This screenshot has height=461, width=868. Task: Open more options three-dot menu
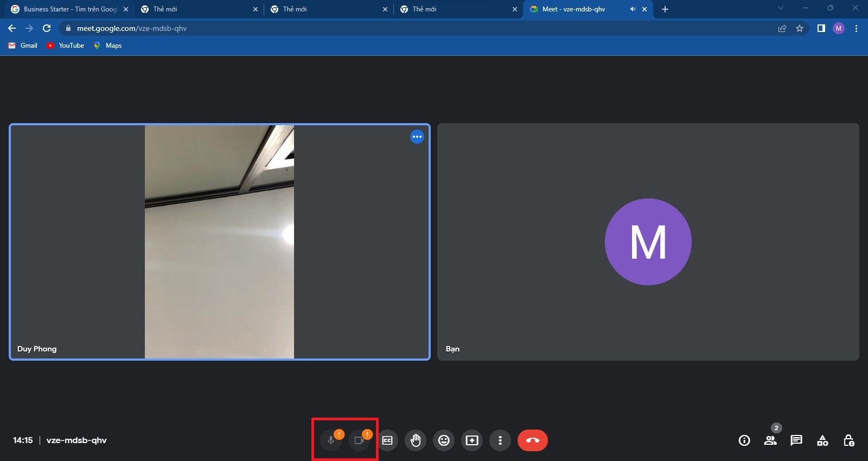pyautogui.click(x=500, y=440)
